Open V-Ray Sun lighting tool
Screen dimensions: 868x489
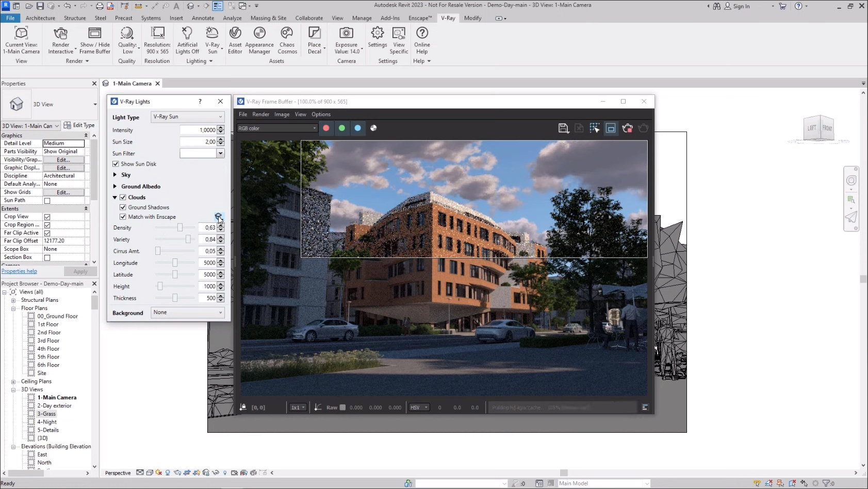click(x=212, y=40)
